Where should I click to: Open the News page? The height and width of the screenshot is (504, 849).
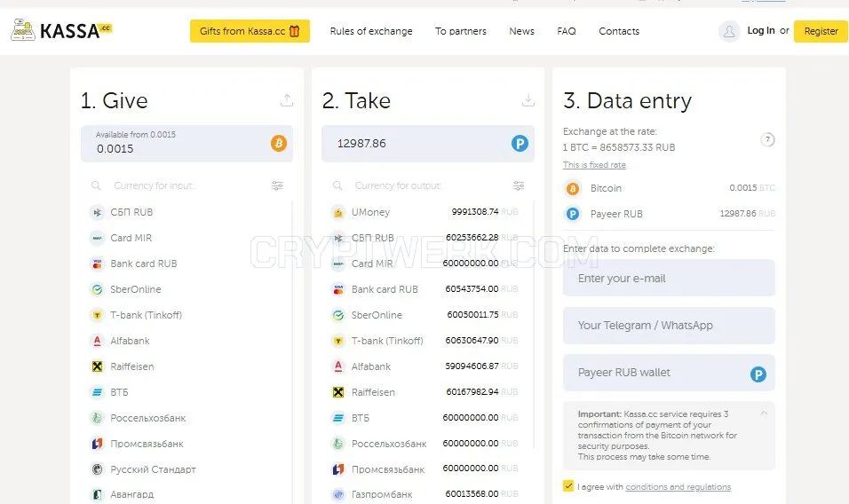(521, 31)
